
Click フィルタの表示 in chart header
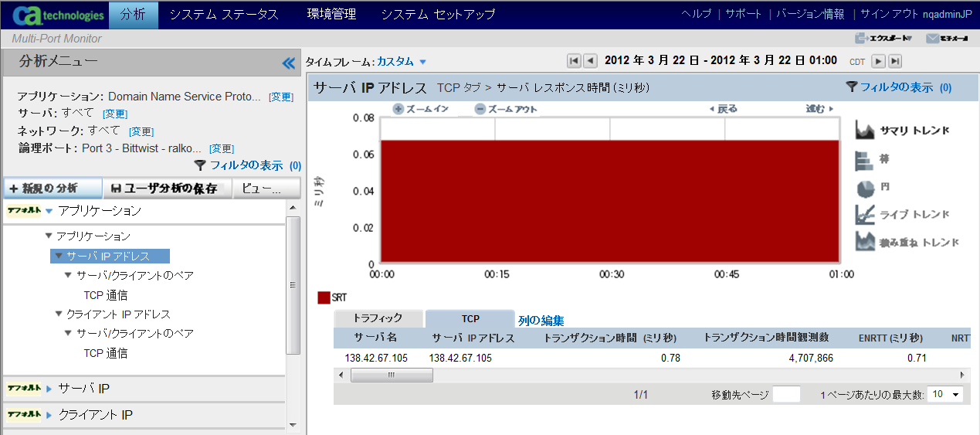[897, 87]
